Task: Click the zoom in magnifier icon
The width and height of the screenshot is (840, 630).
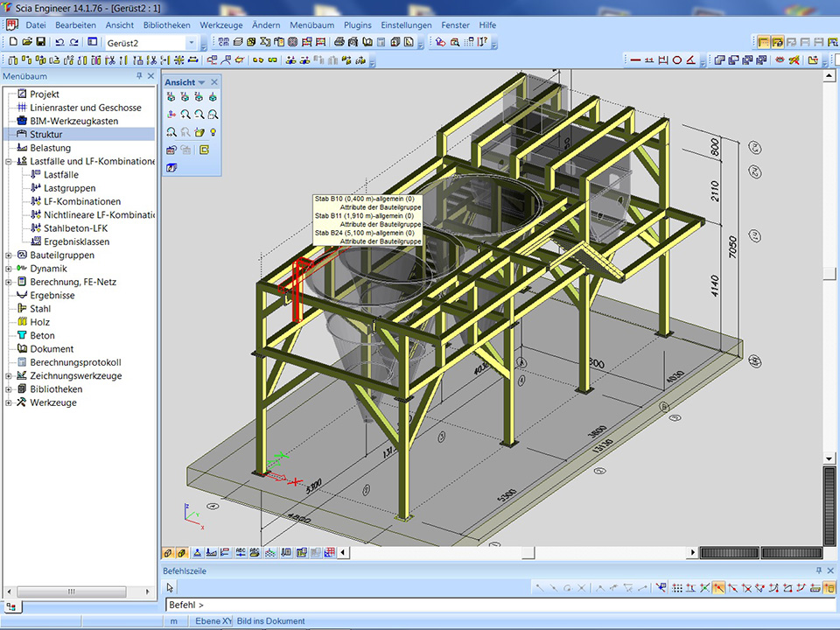Action: (186, 115)
